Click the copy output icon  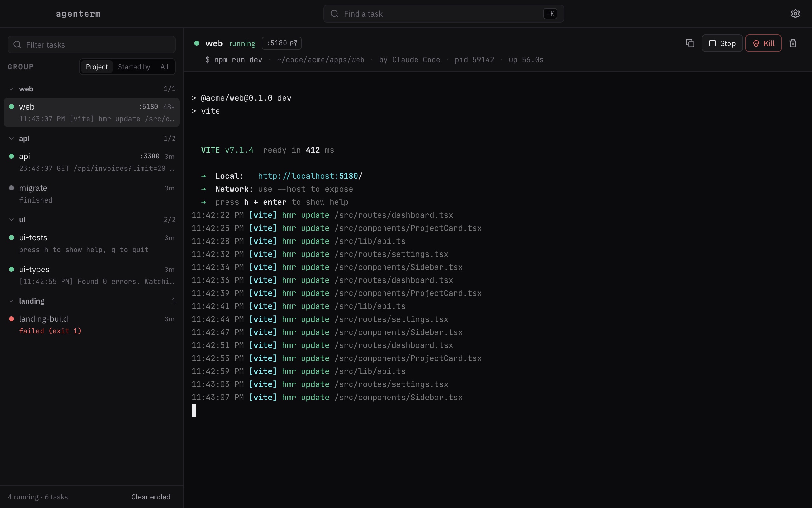pyautogui.click(x=690, y=43)
